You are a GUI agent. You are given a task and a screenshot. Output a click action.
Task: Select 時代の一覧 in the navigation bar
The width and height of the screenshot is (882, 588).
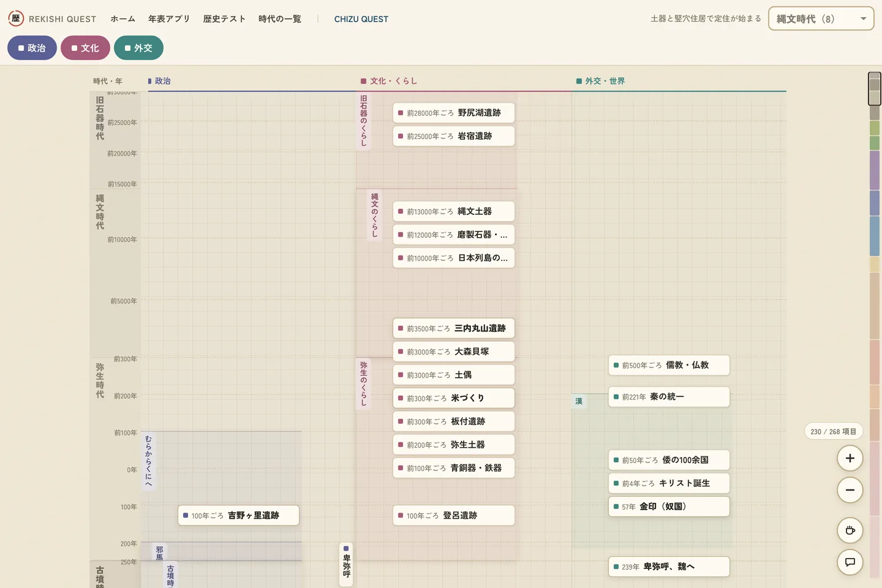280,19
